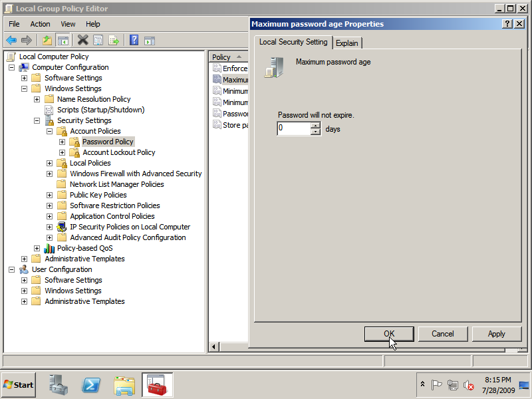
Task: Click the Enforce policy item icon
Action: (217, 68)
